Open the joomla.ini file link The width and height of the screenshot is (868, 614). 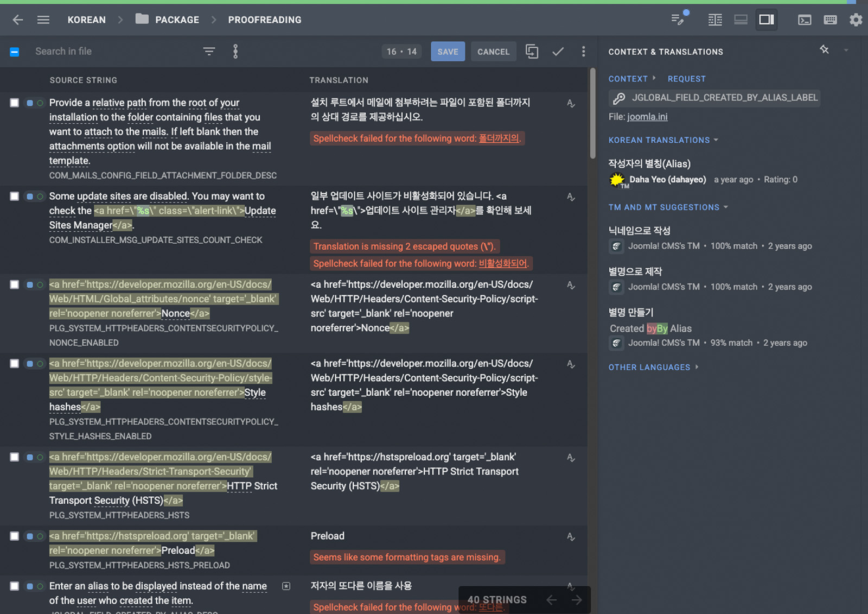point(647,117)
